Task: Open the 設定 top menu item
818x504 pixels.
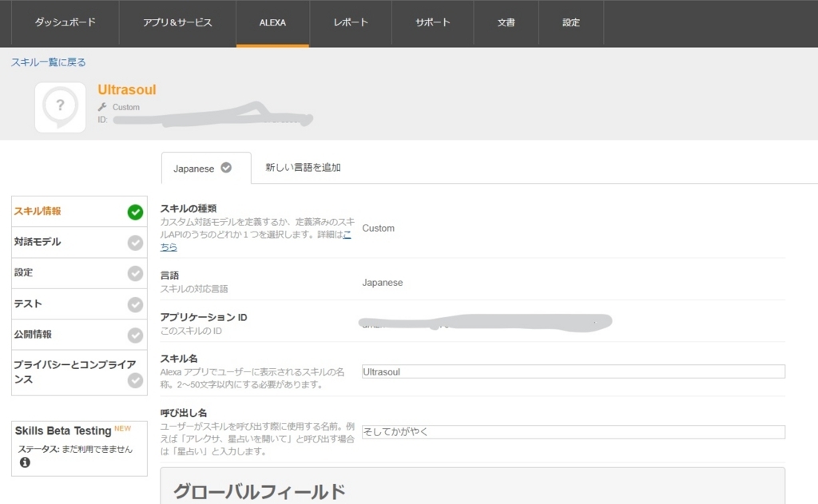Action: click(570, 22)
